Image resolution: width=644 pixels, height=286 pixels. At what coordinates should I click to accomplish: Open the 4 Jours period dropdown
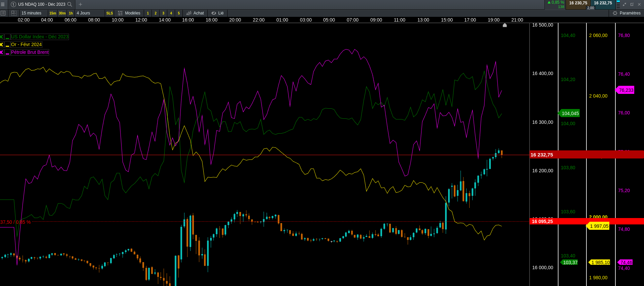pyautogui.click(x=90, y=13)
